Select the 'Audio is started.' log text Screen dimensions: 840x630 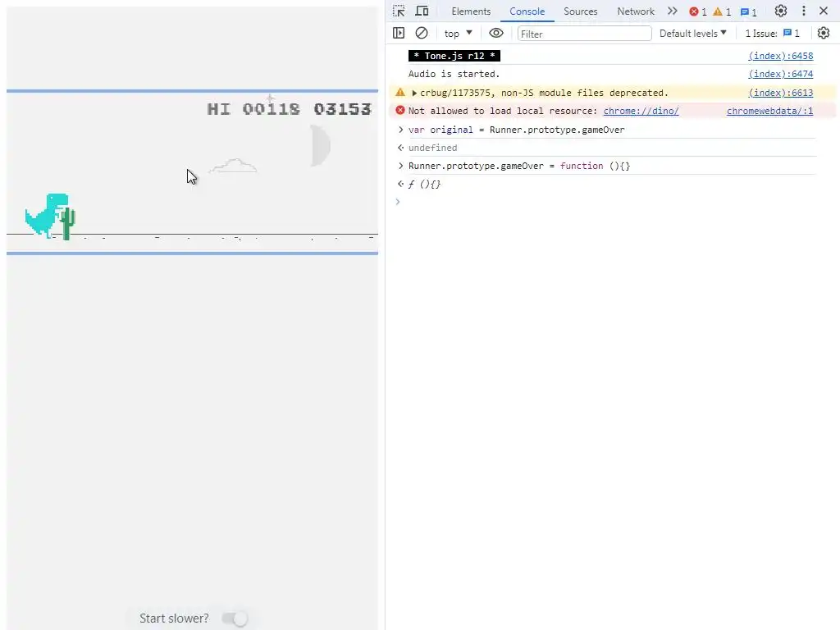(x=454, y=74)
